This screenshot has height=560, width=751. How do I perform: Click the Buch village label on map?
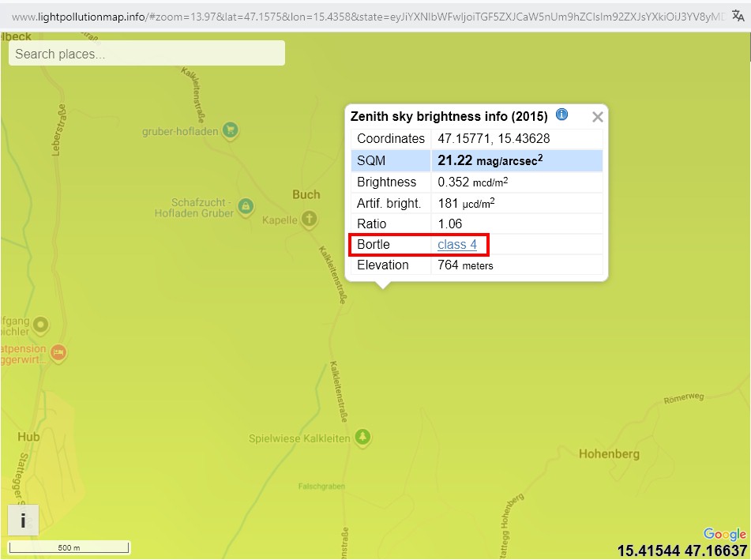(306, 194)
